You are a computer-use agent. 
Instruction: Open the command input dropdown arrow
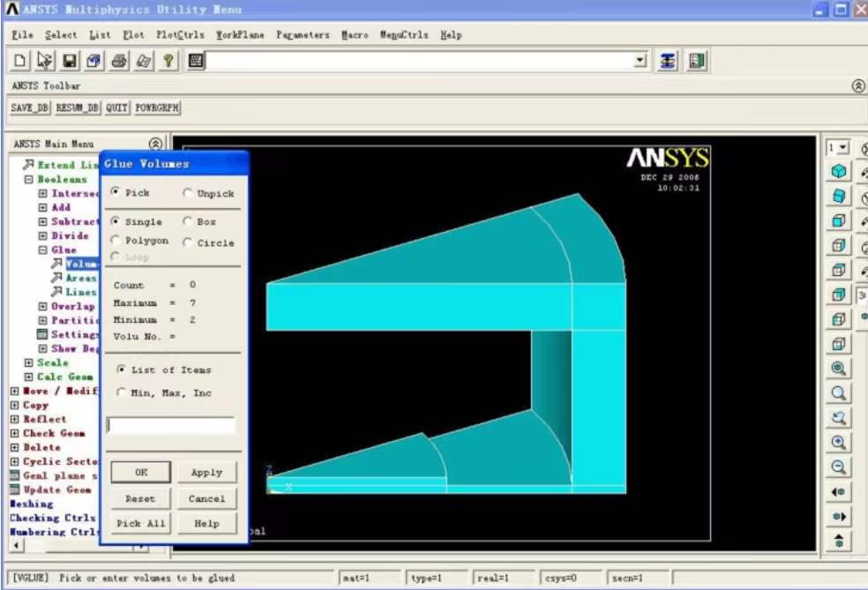click(640, 61)
